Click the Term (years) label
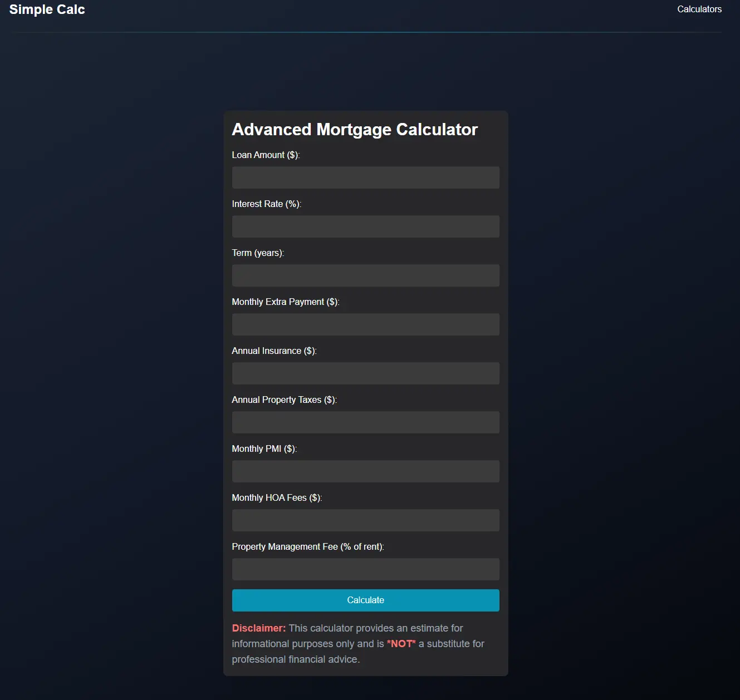This screenshot has width=740, height=700. (257, 253)
